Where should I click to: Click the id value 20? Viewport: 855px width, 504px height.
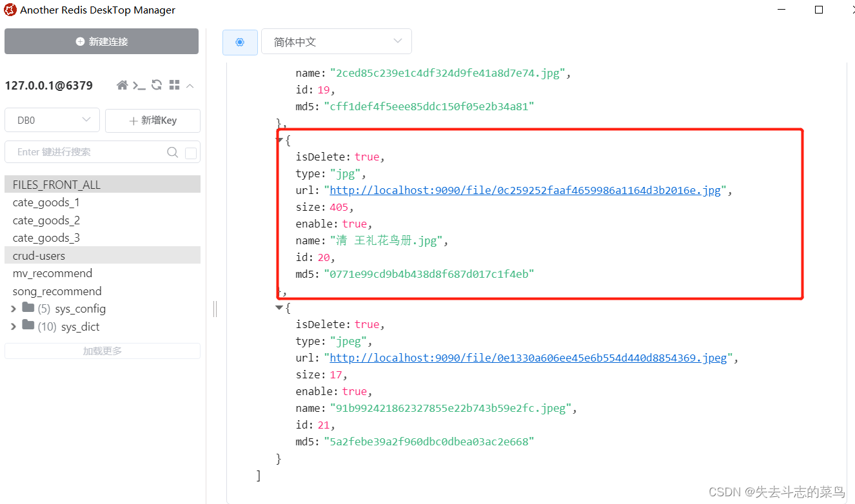click(x=324, y=257)
